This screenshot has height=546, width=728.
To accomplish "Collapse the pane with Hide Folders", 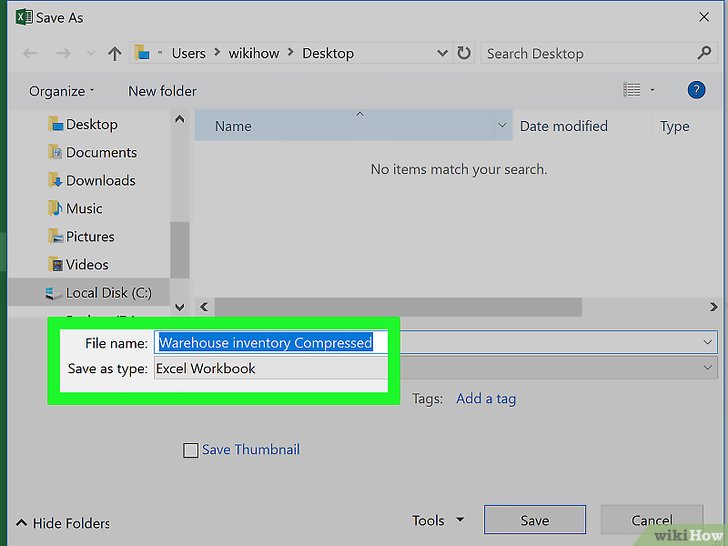I will pyautogui.click(x=62, y=523).
